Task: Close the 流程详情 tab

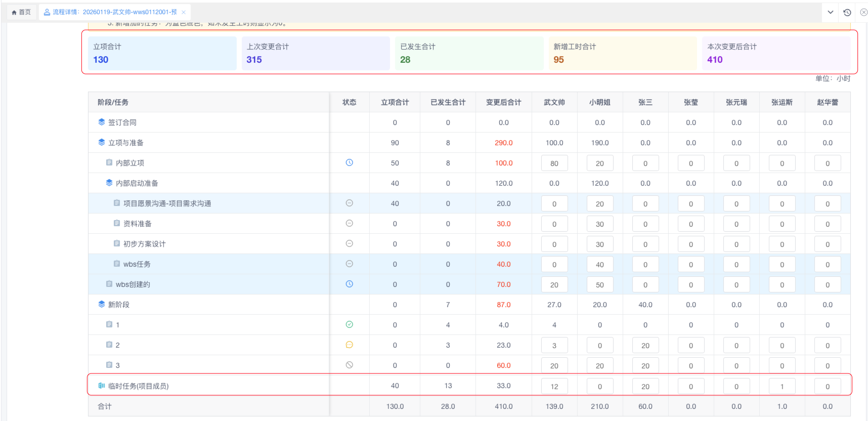Action: [x=184, y=12]
